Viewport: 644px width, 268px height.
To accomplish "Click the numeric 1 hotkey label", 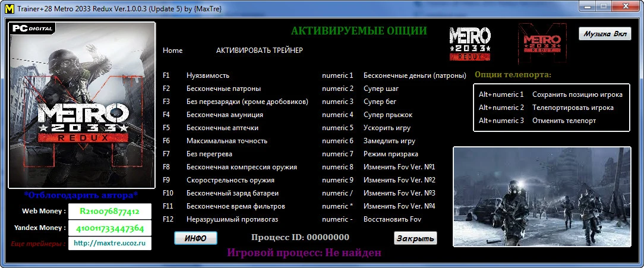I will click(337, 75).
